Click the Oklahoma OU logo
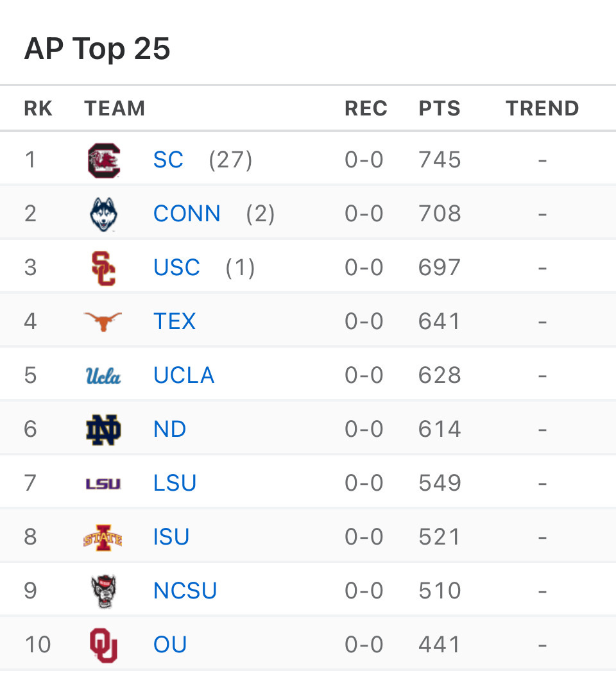 (x=103, y=645)
